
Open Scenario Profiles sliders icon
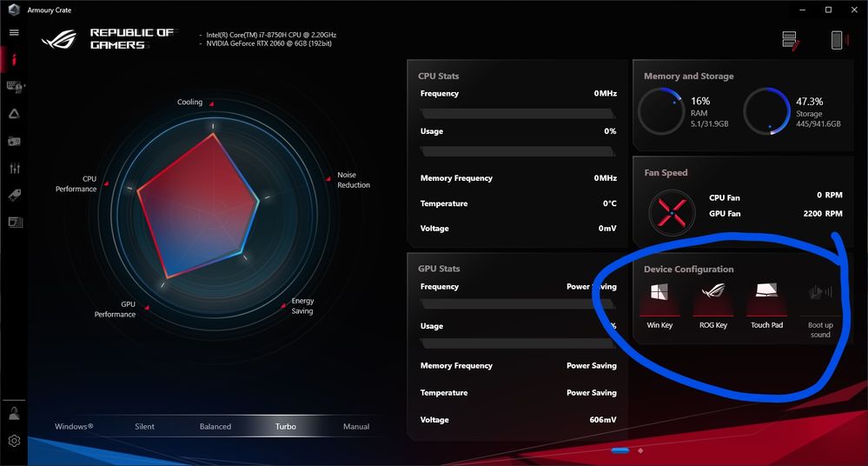(14, 168)
